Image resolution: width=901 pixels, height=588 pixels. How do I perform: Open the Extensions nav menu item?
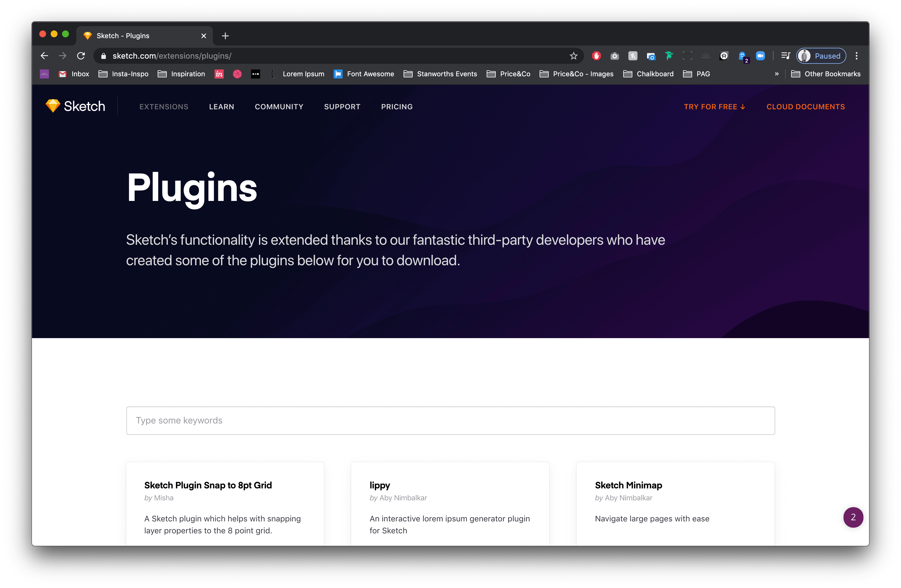164,107
